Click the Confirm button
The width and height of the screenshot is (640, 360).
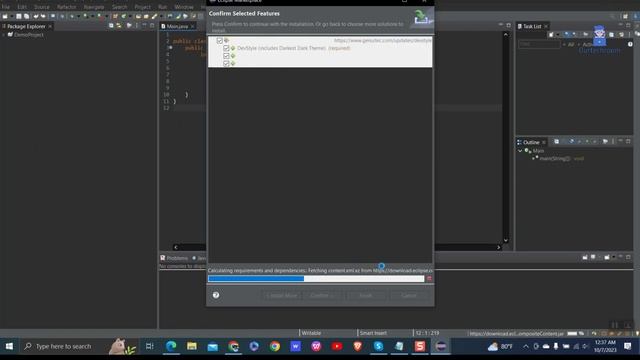pos(322,295)
